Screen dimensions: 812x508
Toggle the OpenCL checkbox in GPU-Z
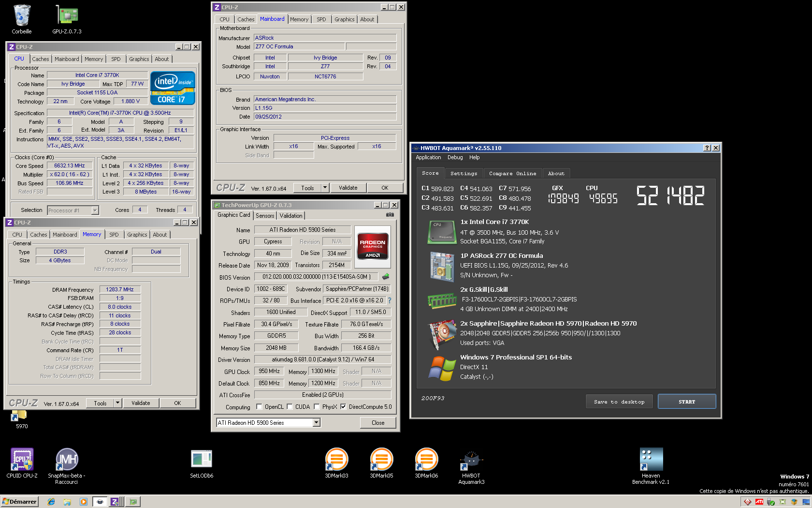[259, 407]
